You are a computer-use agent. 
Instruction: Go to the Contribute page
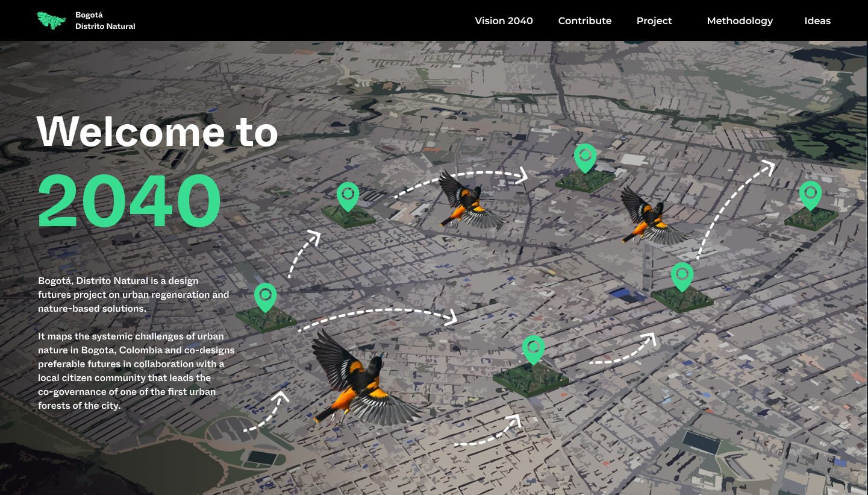coord(584,20)
